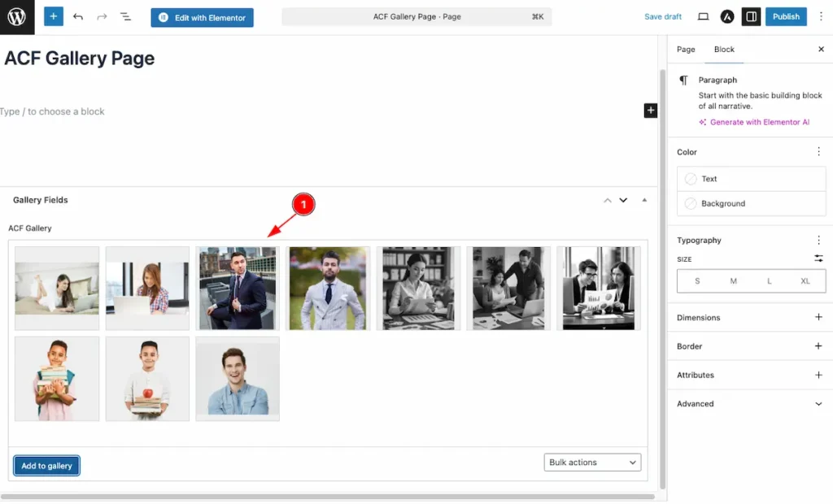Click the undo arrow icon

tap(78, 17)
